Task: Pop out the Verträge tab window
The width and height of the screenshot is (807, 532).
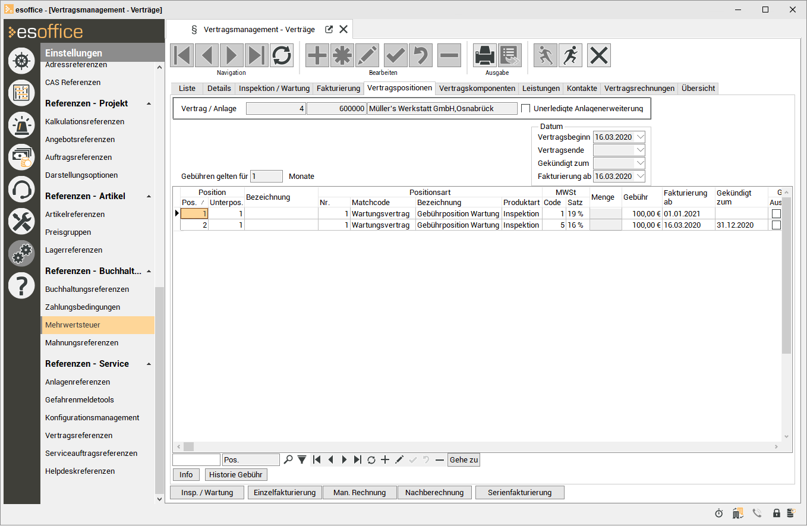Action: [329, 29]
